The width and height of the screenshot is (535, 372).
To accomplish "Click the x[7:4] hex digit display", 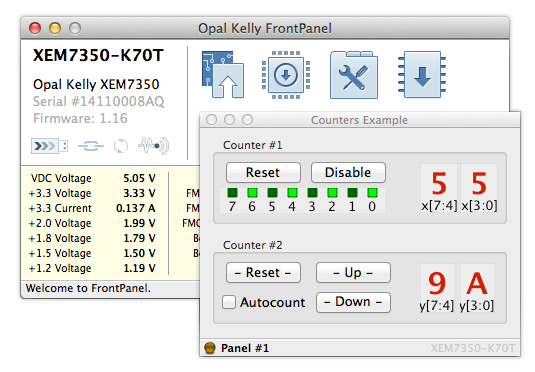I will click(439, 188).
